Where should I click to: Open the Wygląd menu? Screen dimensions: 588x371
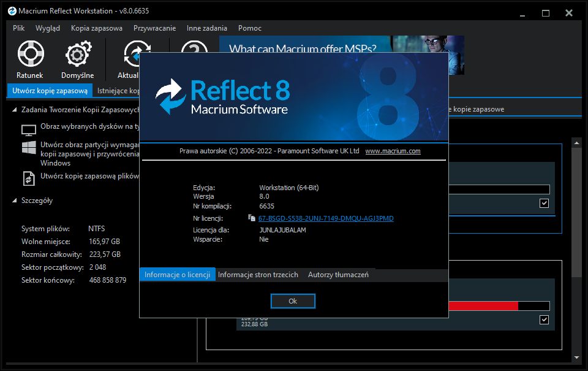[48, 28]
